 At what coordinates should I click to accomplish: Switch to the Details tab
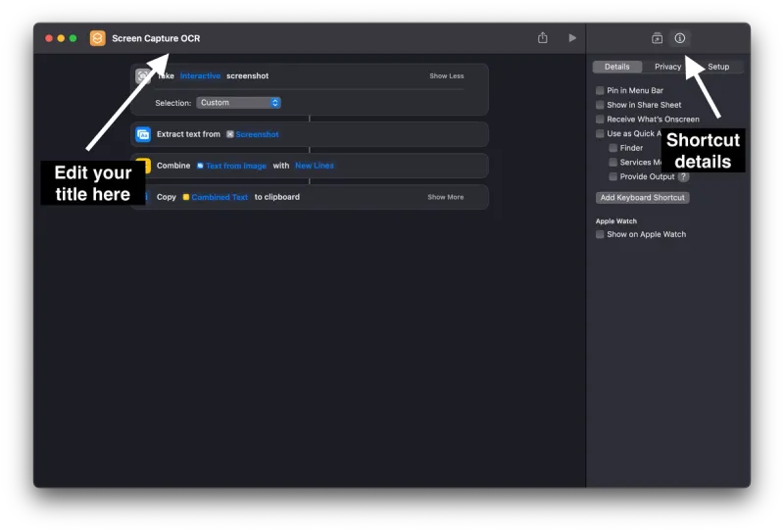click(617, 67)
